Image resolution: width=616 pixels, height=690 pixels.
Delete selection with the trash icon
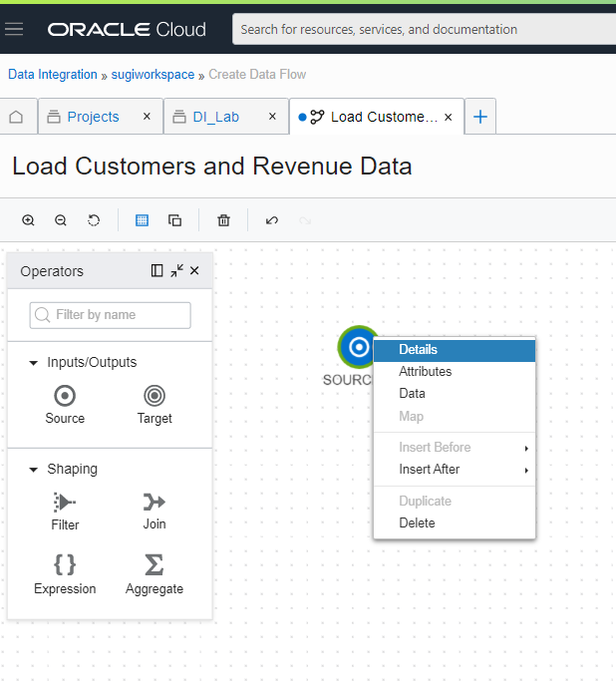[x=223, y=220]
